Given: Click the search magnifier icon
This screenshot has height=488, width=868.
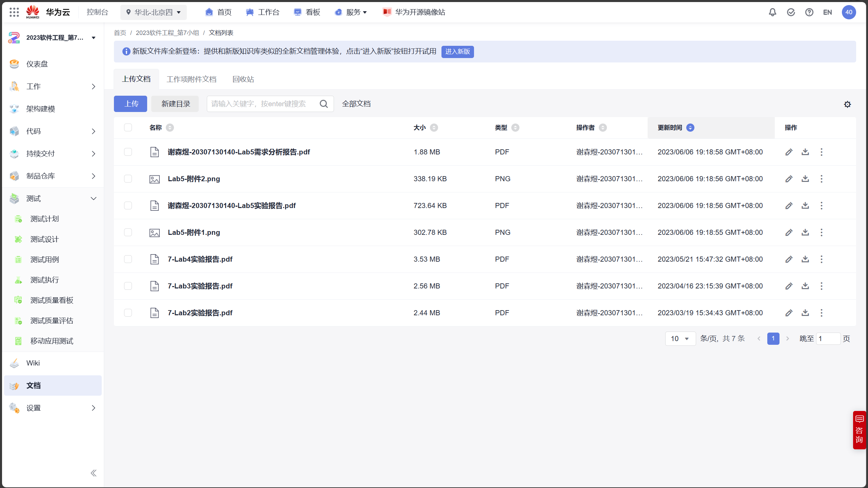Looking at the screenshot, I should pyautogui.click(x=324, y=104).
